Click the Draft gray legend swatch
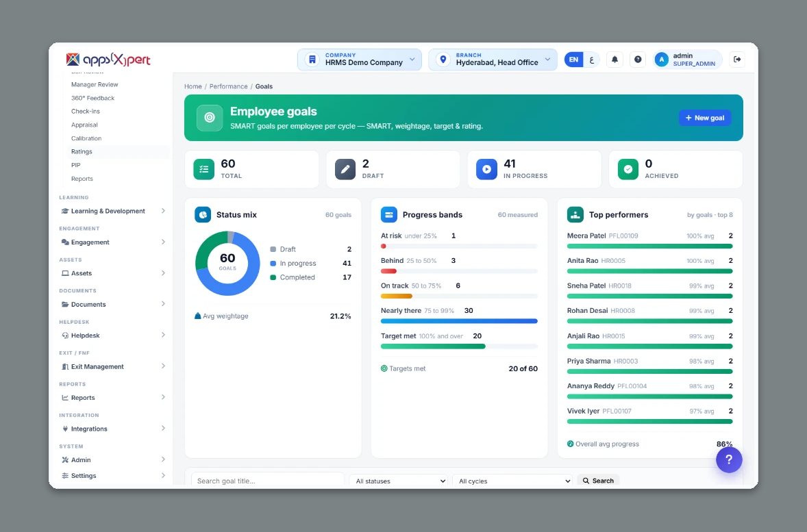The height and width of the screenshot is (532, 807). coord(273,249)
